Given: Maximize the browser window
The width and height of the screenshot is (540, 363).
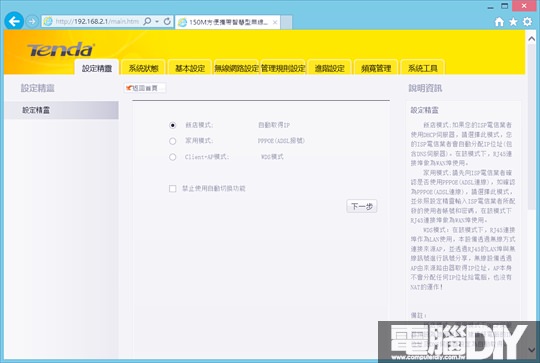Looking at the screenshot, I should click(x=505, y=6).
